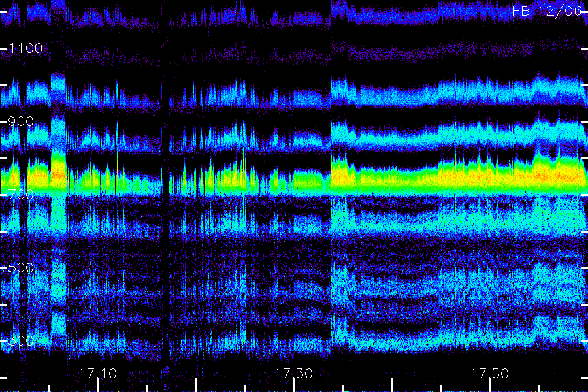This screenshot has width=588, height=392.
Task: Click the tick mark below 17:10
Action: tap(98, 385)
